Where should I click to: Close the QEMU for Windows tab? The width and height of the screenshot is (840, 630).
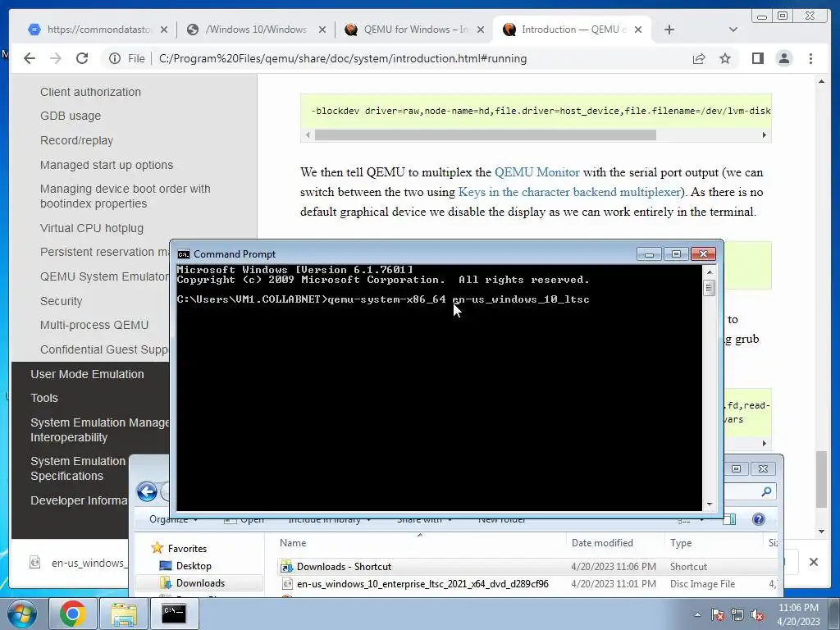tap(481, 30)
